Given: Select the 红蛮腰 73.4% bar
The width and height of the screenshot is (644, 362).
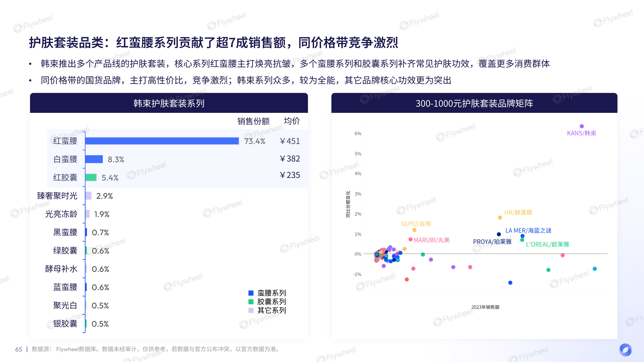Looking at the screenshot, I should pos(162,141).
